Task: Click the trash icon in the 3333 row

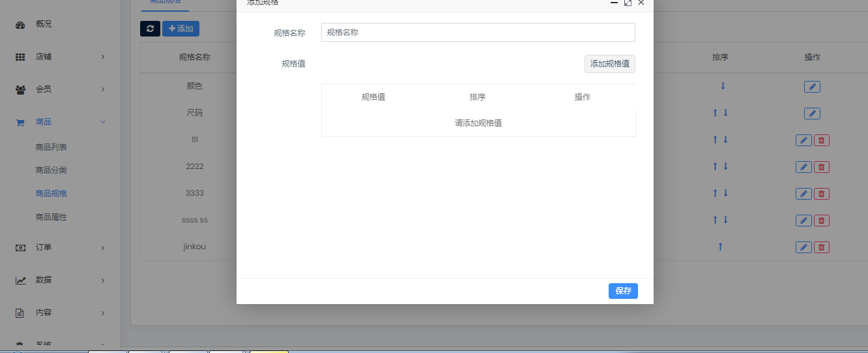Action: [x=821, y=194]
